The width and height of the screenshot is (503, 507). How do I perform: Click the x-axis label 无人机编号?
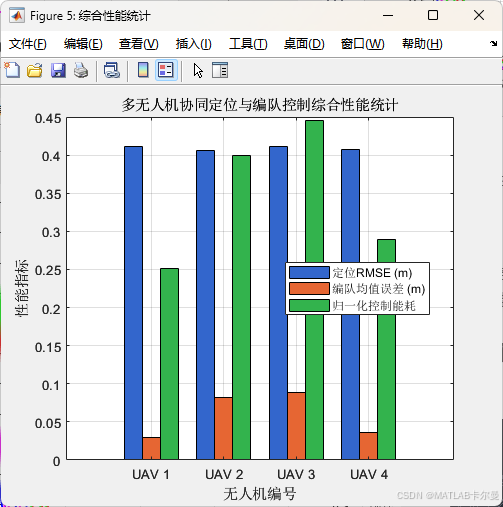(260, 494)
